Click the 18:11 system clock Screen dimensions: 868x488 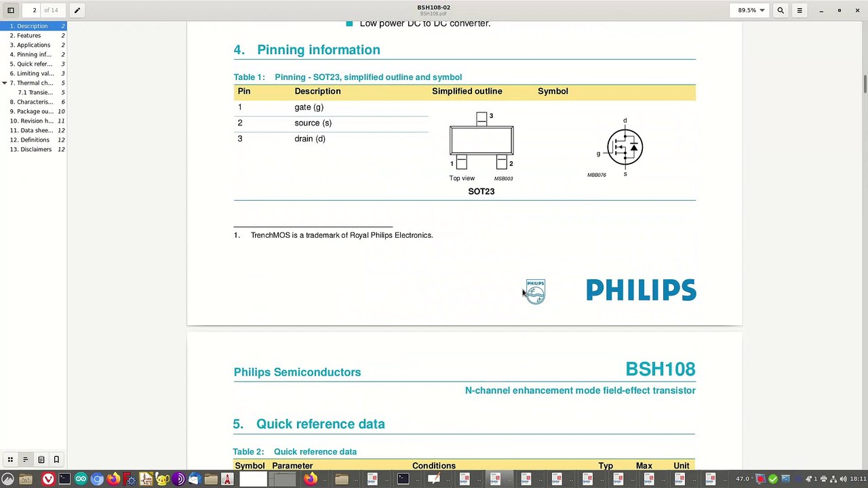[x=858, y=479]
